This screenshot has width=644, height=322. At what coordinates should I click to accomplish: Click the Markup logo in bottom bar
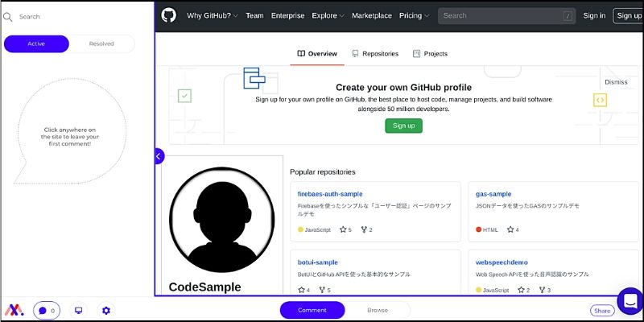tap(14, 310)
